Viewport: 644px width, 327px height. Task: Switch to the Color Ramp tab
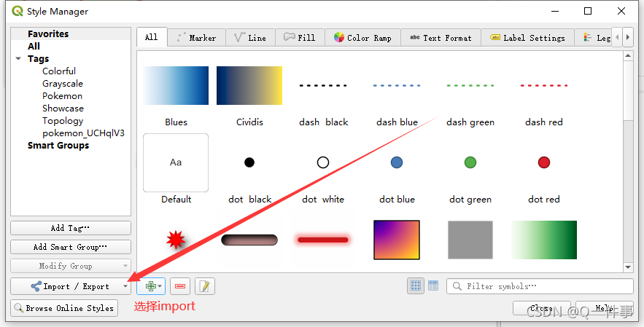(x=362, y=38)
